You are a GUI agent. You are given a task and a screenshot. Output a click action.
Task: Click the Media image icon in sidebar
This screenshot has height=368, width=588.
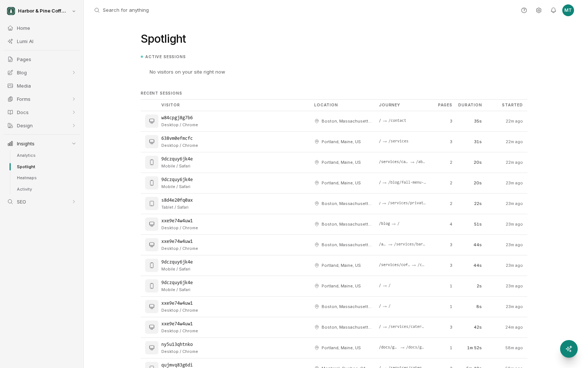[x=10, y=86]
